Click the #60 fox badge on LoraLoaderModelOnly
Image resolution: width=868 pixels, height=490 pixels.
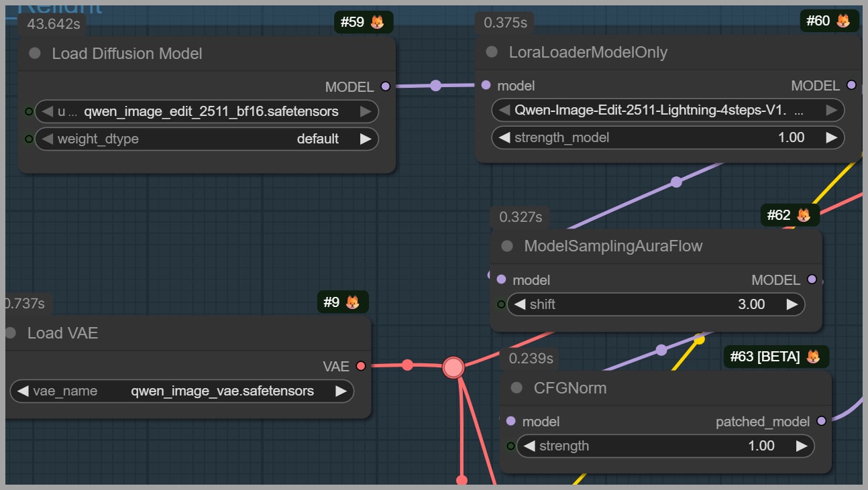(830, 21)
